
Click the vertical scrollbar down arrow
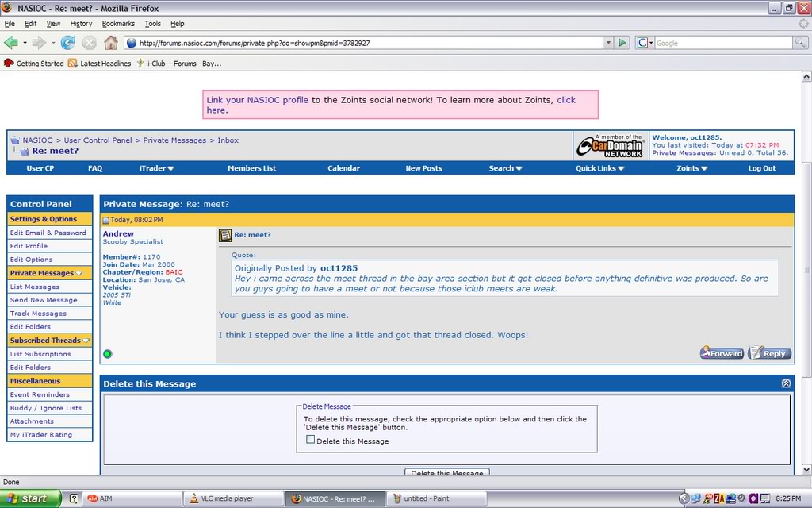pos(806,470)
